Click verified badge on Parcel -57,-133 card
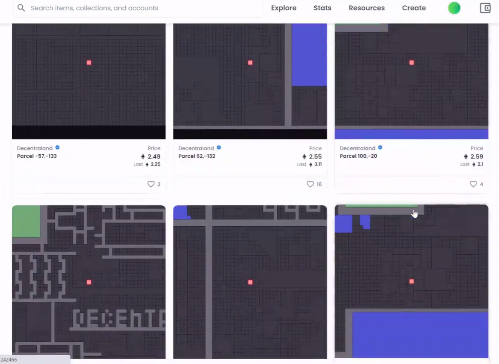 [57, 147]
